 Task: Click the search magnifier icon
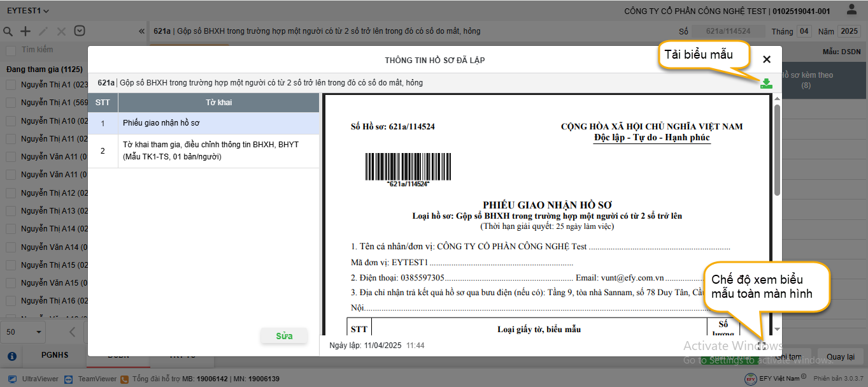tap(8, 31)
